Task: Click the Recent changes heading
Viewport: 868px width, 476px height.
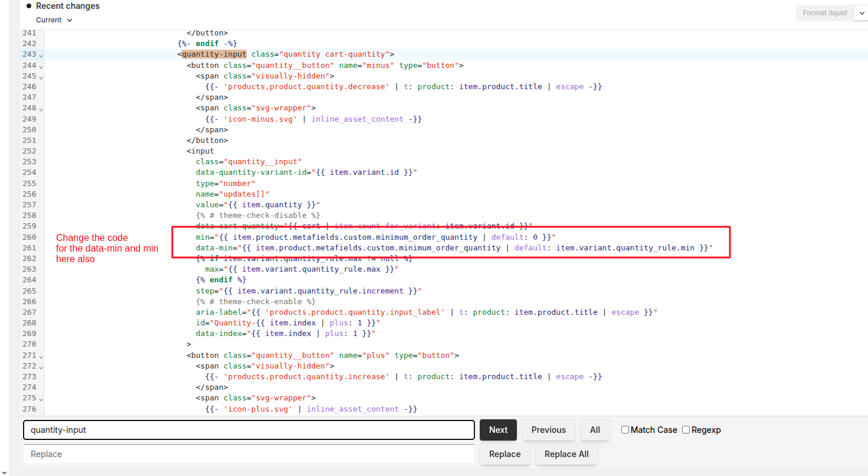Action: pyautogui.click(x=68, y=6)
